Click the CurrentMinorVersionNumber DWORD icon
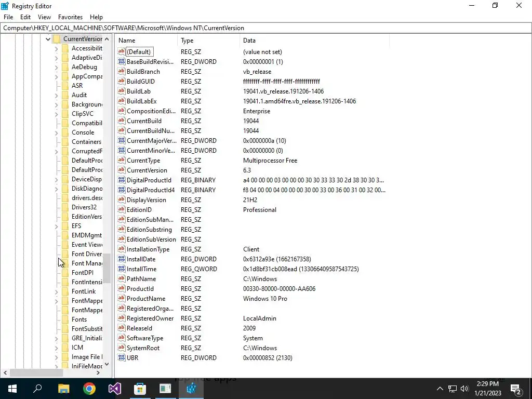Viewport: 532px width, 399px height. (x=122, y=150)
